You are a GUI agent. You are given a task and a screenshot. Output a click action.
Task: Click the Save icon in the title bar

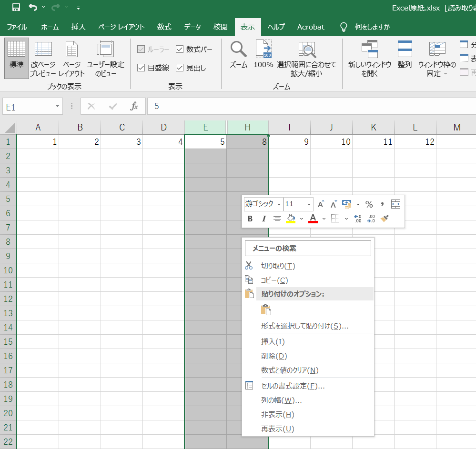point(16,7)
